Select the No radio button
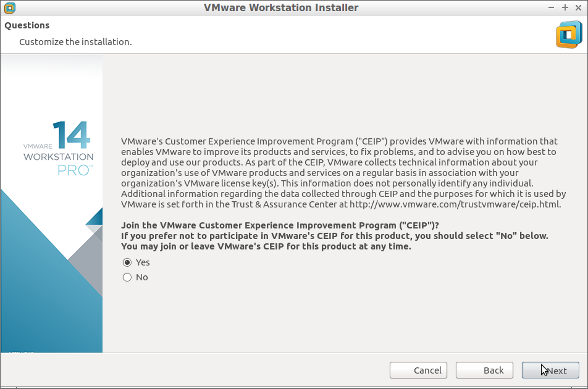Viewport: 588px width, 389px height. coord(127,277)
